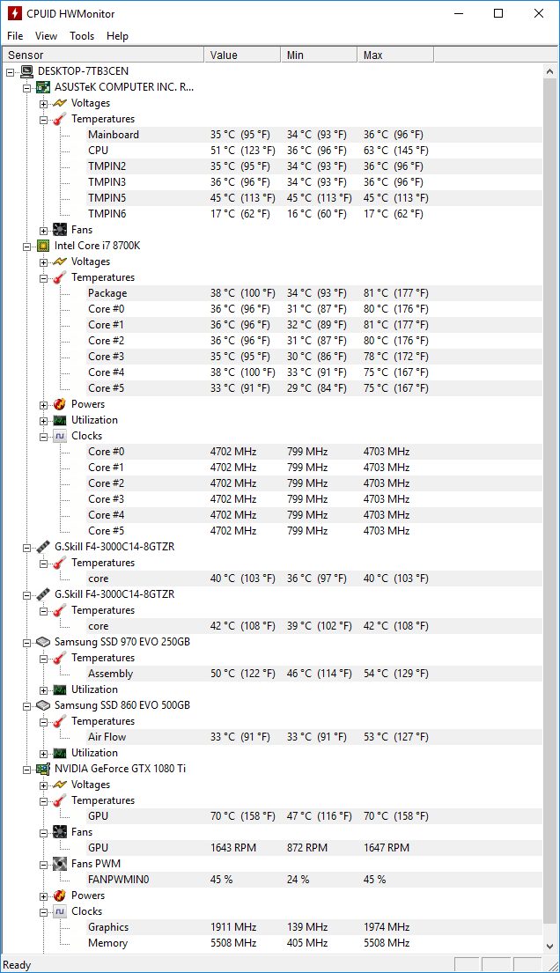Select the TMPIN6 temperature row
Image resolution: width=560 pixels, height=973 pixels.
coord(314,214)
